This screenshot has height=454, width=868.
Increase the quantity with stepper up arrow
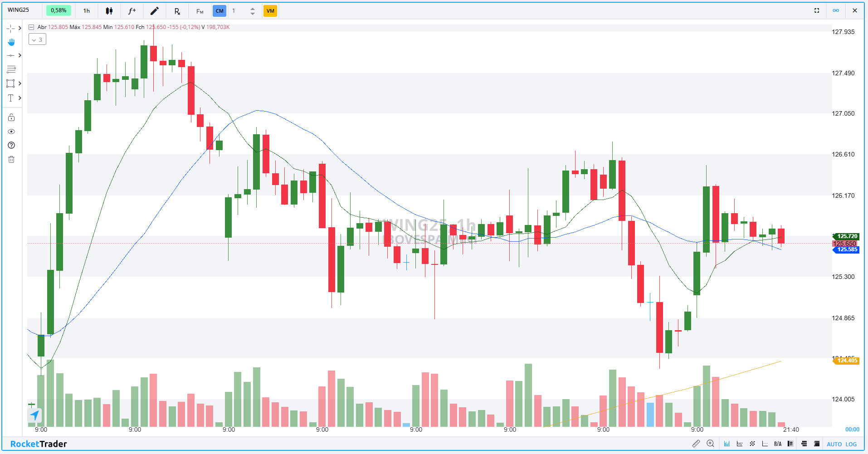tap(253, 8)
